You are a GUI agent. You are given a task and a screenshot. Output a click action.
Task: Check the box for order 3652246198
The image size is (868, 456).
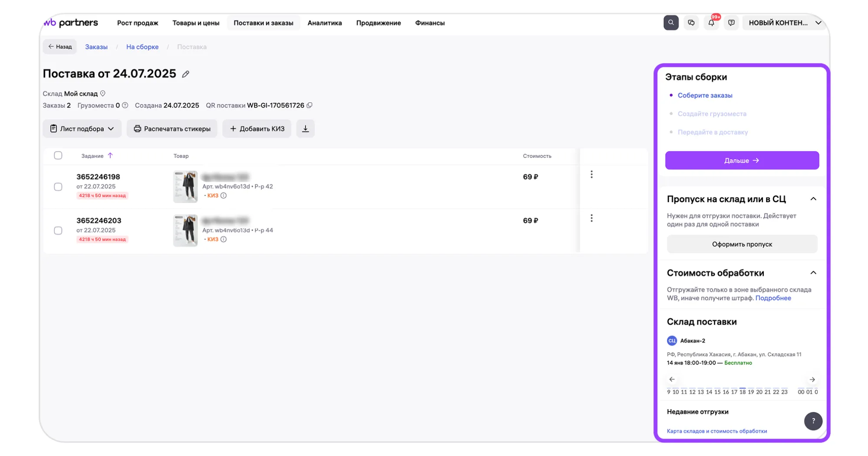[x=58, y=187]
